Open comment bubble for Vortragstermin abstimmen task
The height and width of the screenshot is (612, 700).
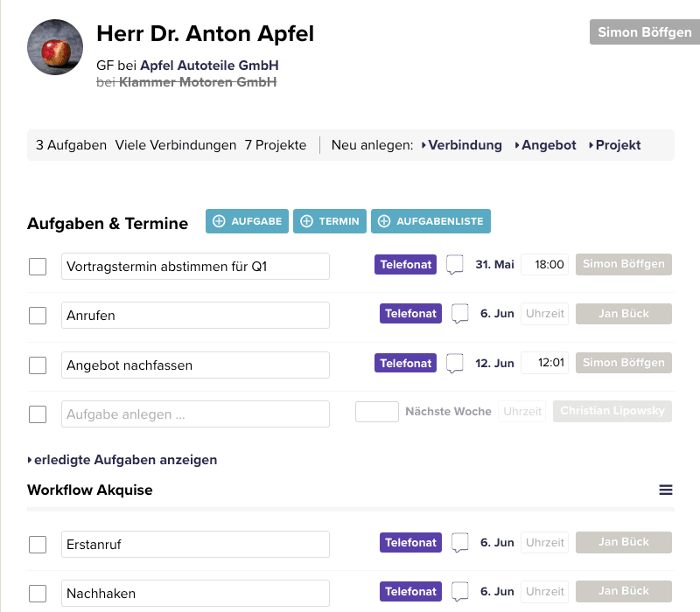point(455,265)
